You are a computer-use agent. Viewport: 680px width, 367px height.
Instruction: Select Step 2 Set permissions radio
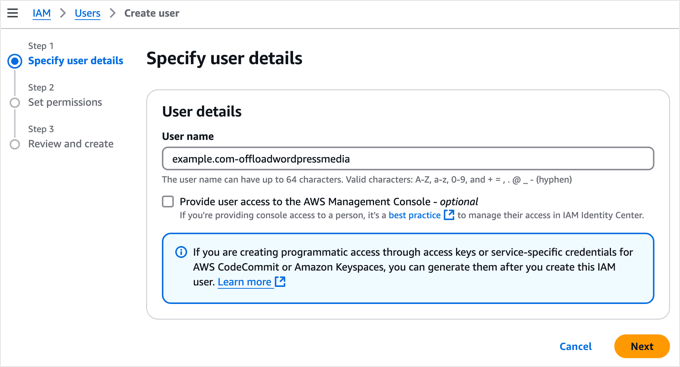tap(15, 103)
